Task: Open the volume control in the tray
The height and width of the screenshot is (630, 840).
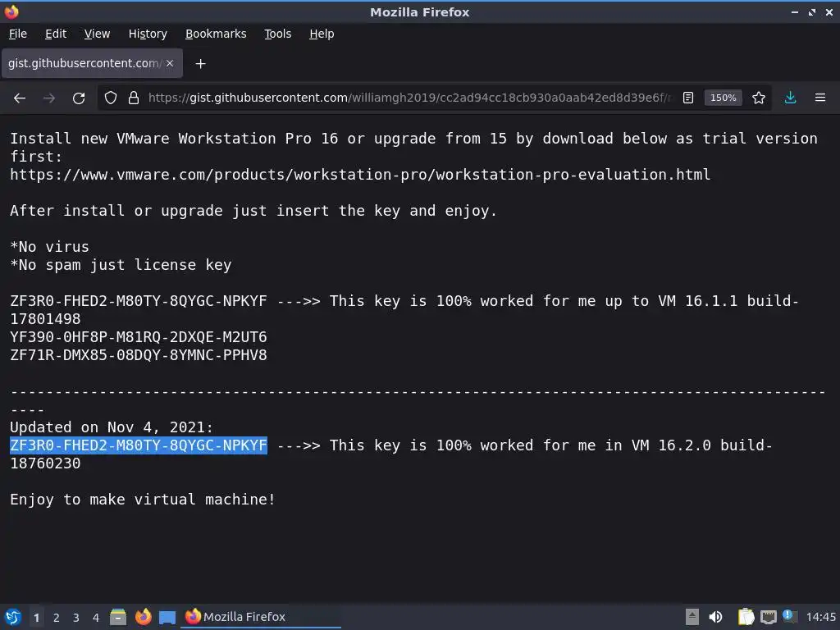Action: [x=715, y=617]
